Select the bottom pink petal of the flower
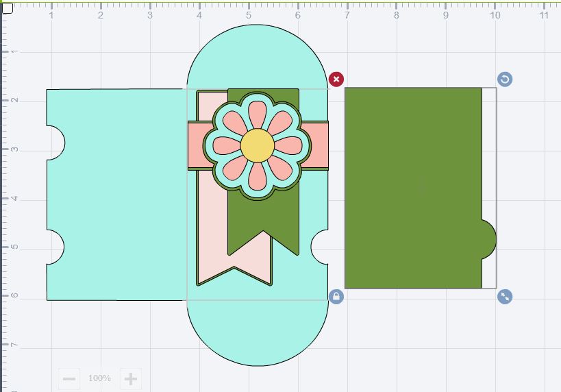Viewport: 561px width, 392px height. coord(258,176)
